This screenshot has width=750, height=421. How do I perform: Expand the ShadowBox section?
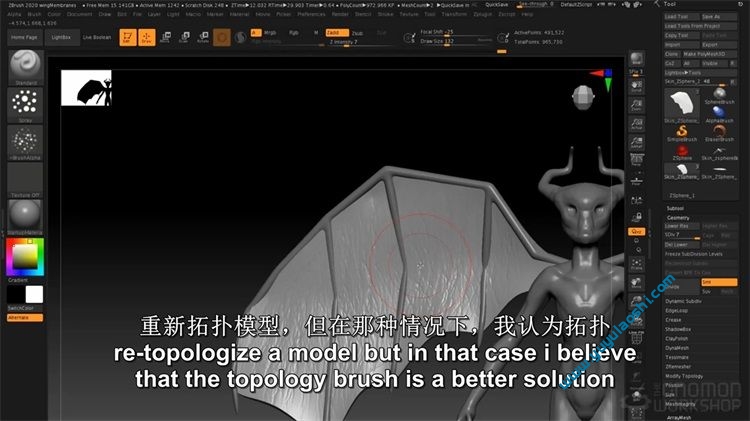pos(678,329)
